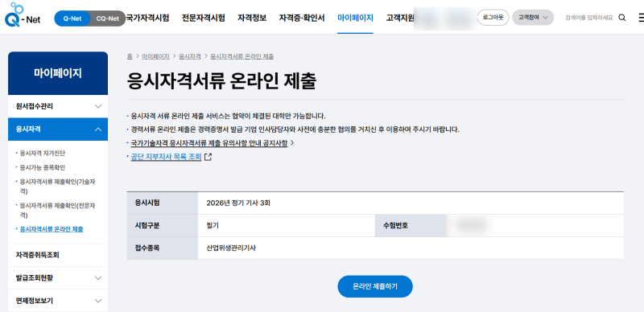The width and height of the screenshot is (644, 312).
Task: Open 고객참여 dropdown
Action: (533, 18)
